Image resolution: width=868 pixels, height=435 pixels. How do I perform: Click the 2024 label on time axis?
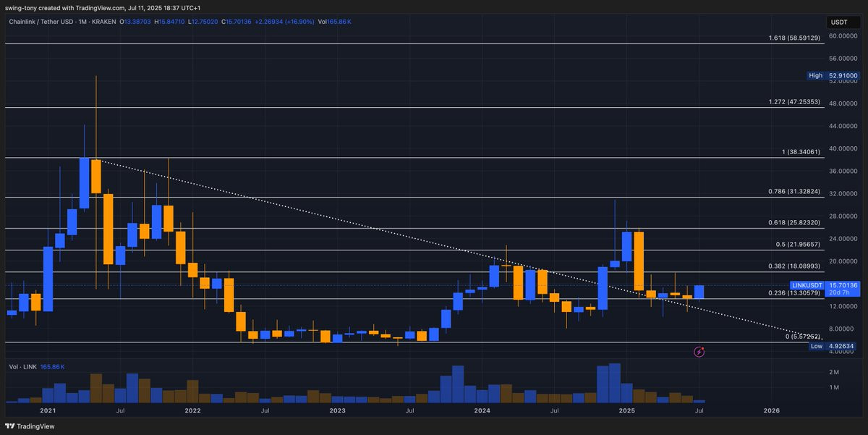[482, 410]
